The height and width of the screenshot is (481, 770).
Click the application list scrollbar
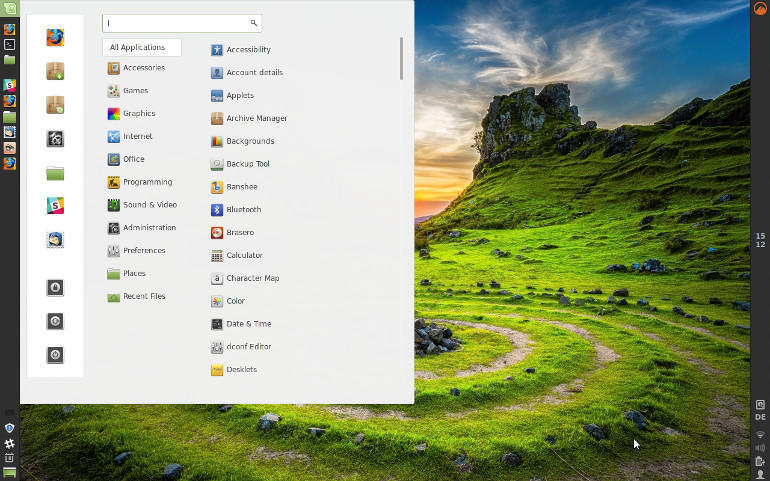[401, 60]
